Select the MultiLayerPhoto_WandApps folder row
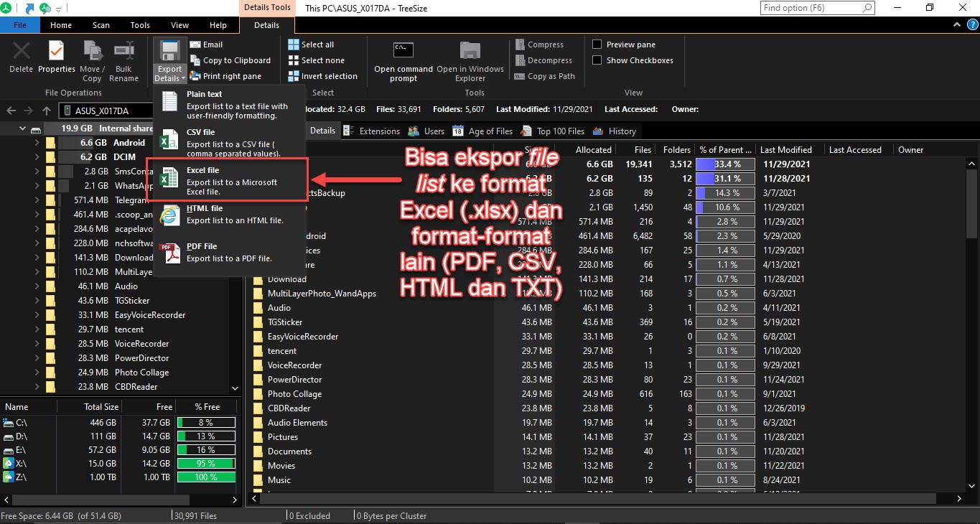The height and width of the screenshot is (524, 980). click(x=607, y=294)
